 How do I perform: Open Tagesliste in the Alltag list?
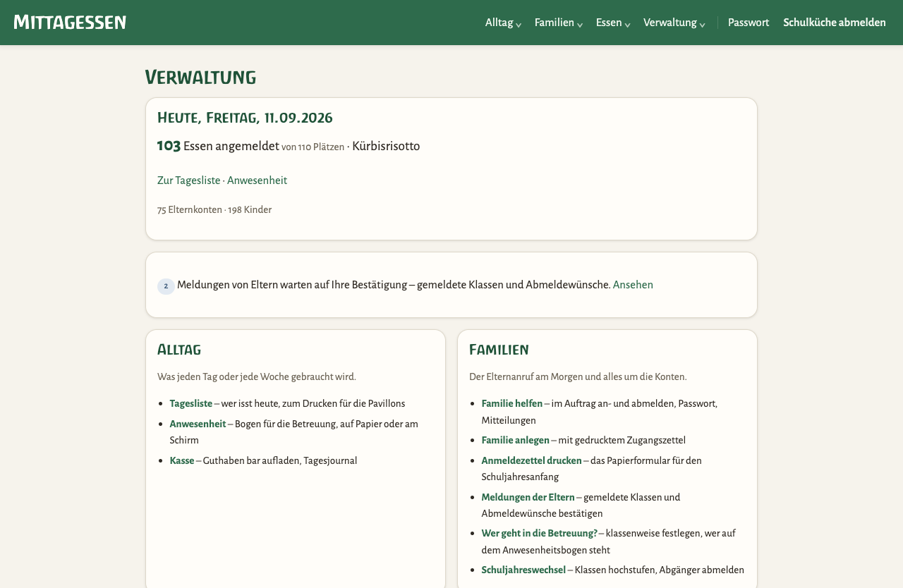(191, 404)
